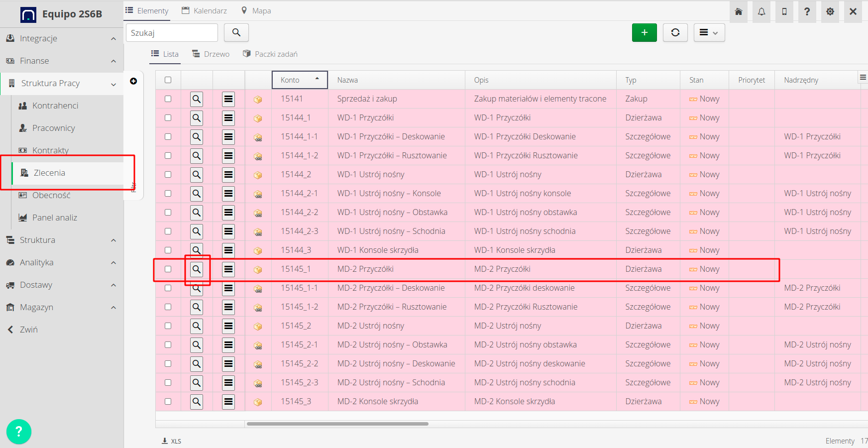The height and width of the screenshot is (448, 868).
Task: Open the home icon in top toolbar
Action: 739,11
